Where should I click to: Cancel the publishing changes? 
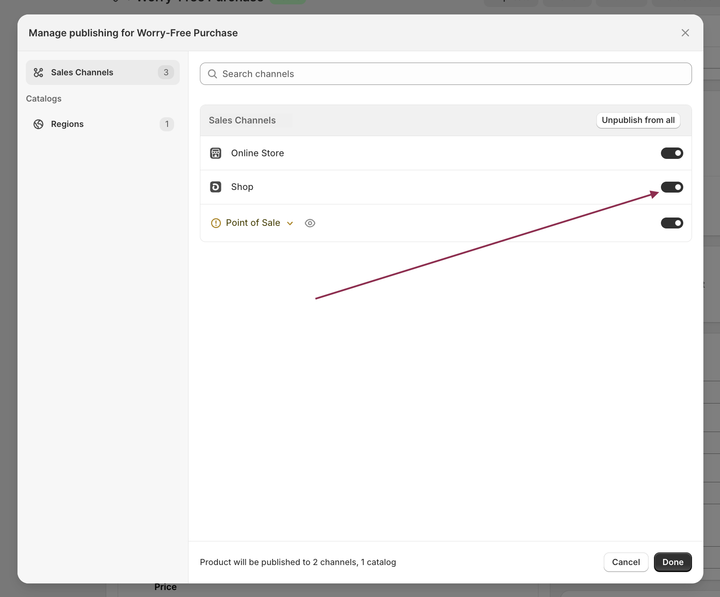pyautogui.click(x=626, y=562)
